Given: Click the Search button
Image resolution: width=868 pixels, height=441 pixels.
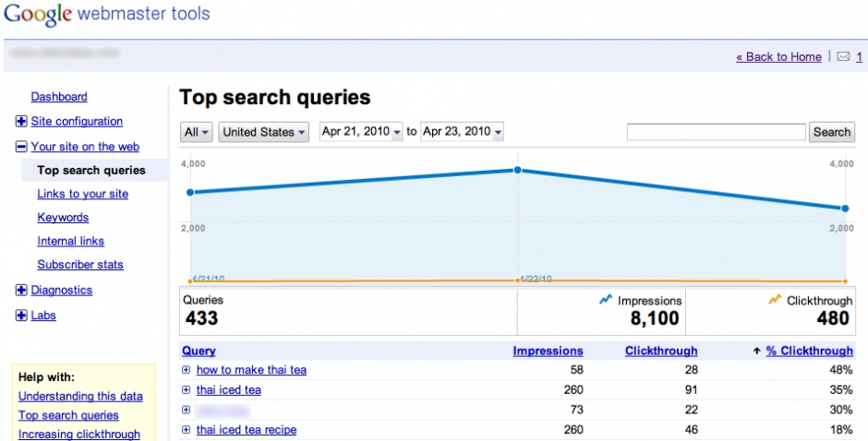Looking at the screenshot, I should (831, 132).
